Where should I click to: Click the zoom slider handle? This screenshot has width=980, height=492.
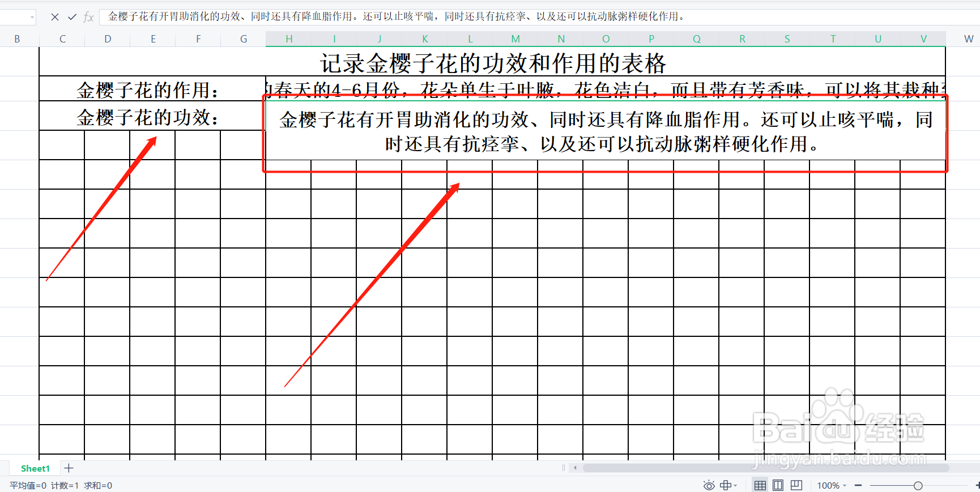[x=918, y=486]
